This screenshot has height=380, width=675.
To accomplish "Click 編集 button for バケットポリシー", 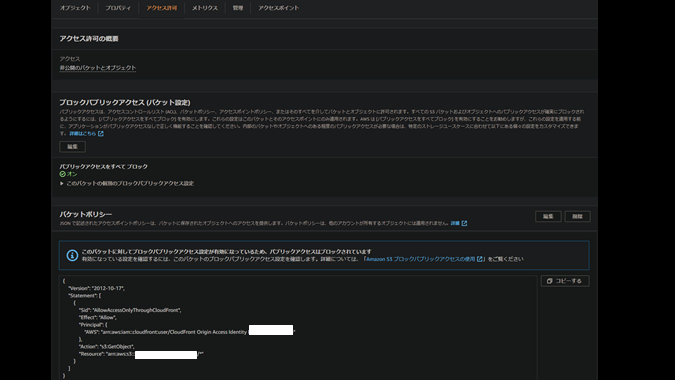I will coord(548,216).
